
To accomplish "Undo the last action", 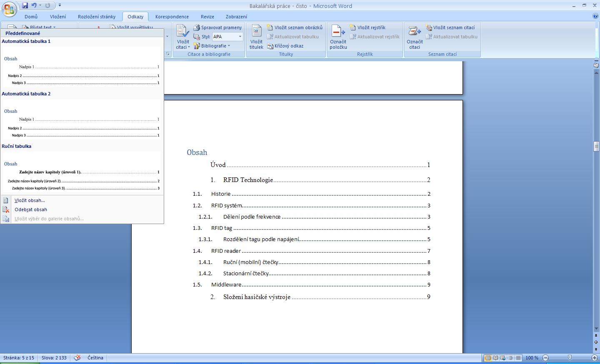I will [x=34, y=5].
